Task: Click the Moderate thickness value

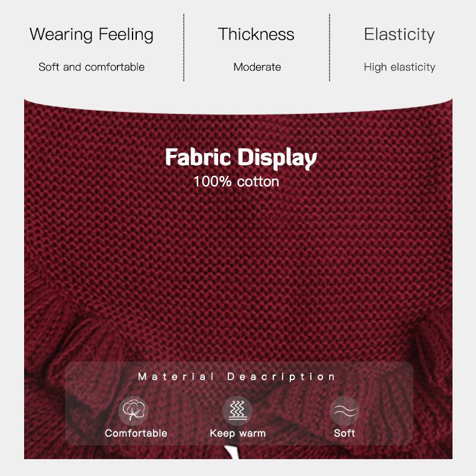Action: (x=257, y=67)
